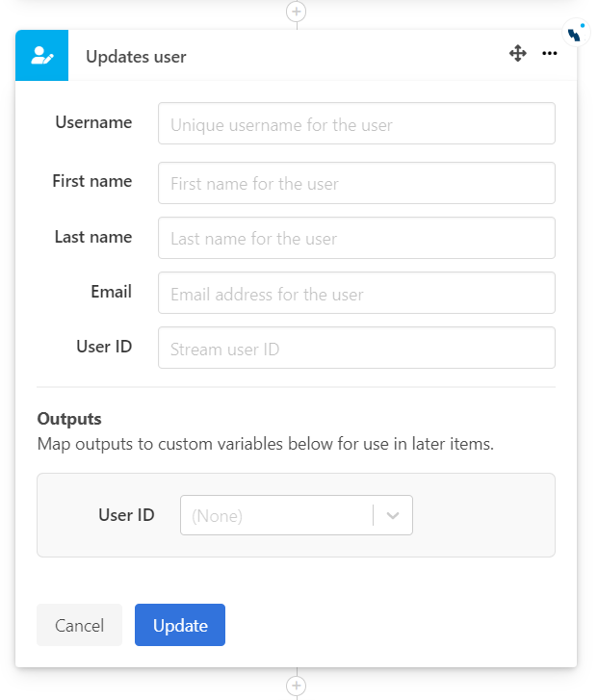Viewport: 598px width, 700px height.
Task: Open the three-dot more options menu
Action: [550, 54]
